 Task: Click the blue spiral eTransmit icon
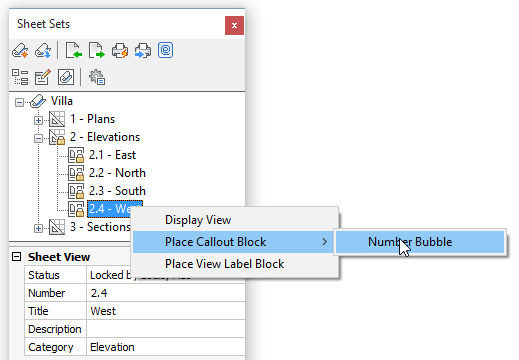tap(165, 50)
